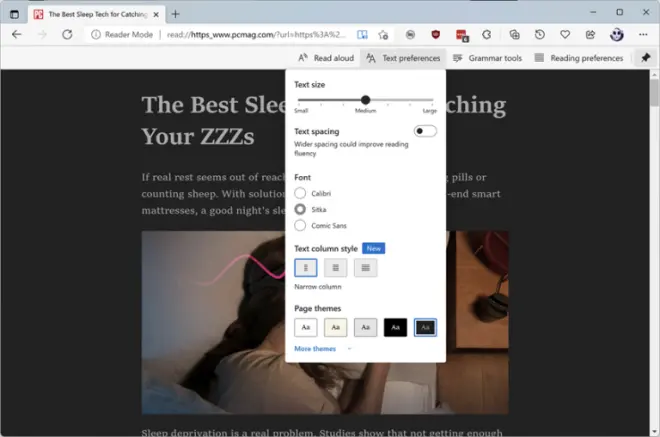The height and width of the screenshot is (437, 660).
Task: Open the profile avatar menu
Action: pos(617,35)
